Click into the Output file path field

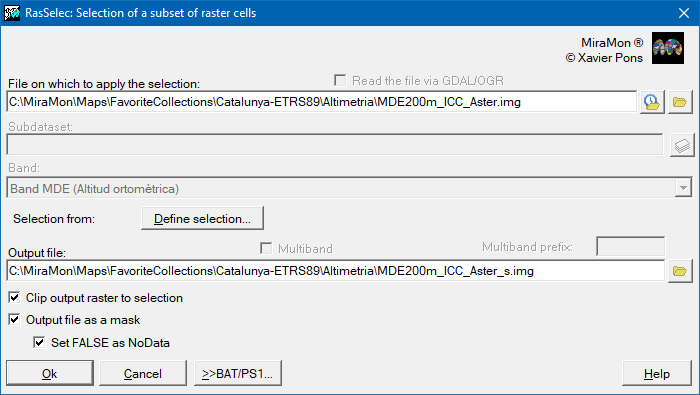(336, 271)
